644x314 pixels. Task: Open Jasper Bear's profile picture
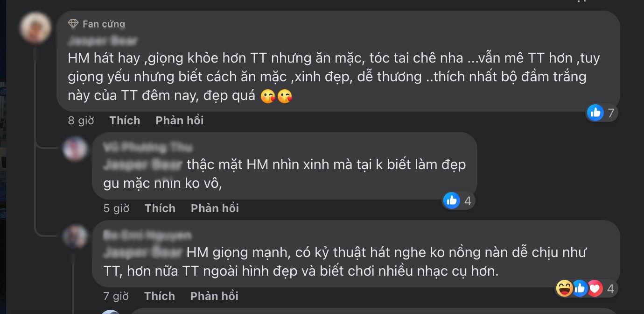click(x=36, y=29)
